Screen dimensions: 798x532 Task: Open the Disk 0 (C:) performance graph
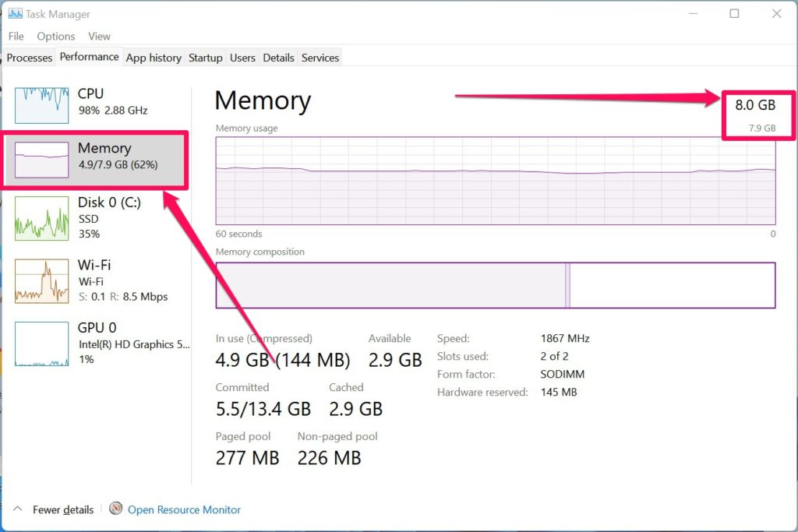pos(42,219)
